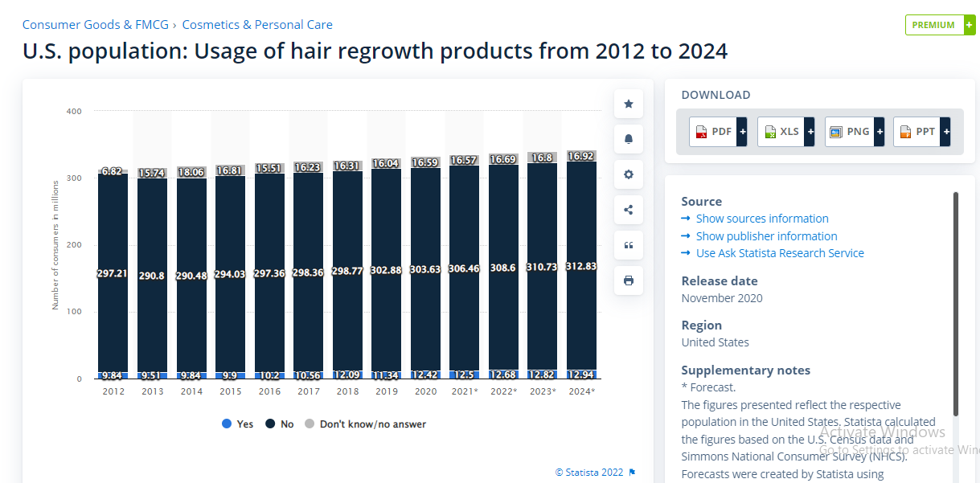Viewport: 980px width, 483px height.
Task: Click the 2018 bar value 298.77
Action: coord(347,272)
